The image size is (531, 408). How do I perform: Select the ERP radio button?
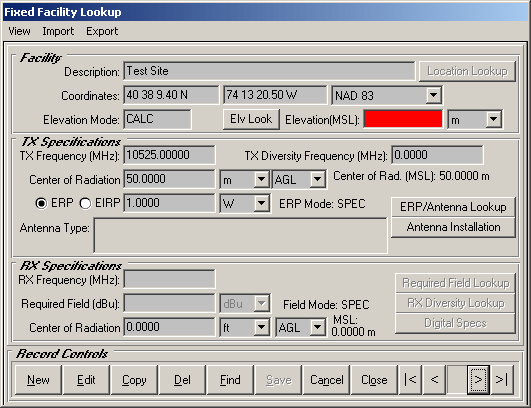click(41, 203)
